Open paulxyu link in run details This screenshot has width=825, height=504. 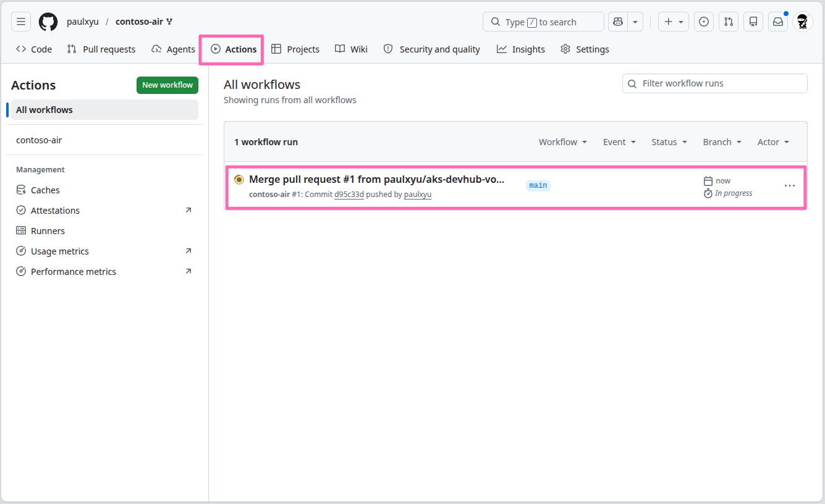tap(418, 194)
